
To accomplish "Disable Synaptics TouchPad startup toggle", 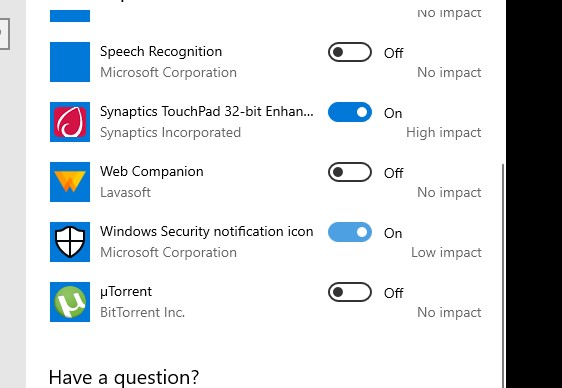I will (350, 112).
